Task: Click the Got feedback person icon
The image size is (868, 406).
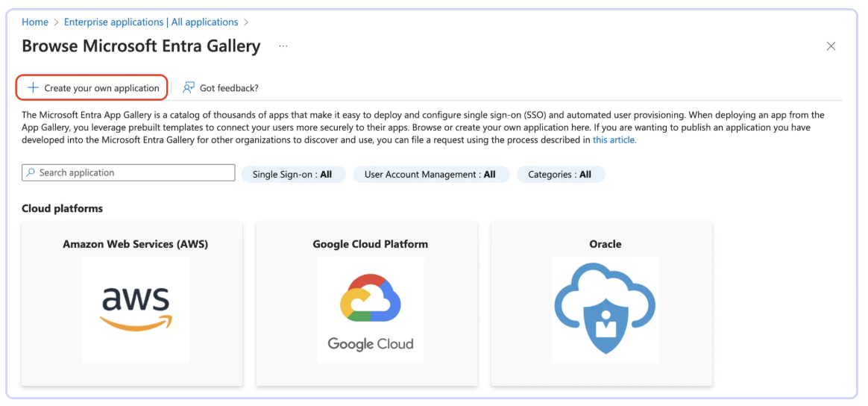Action: point(189,87)
